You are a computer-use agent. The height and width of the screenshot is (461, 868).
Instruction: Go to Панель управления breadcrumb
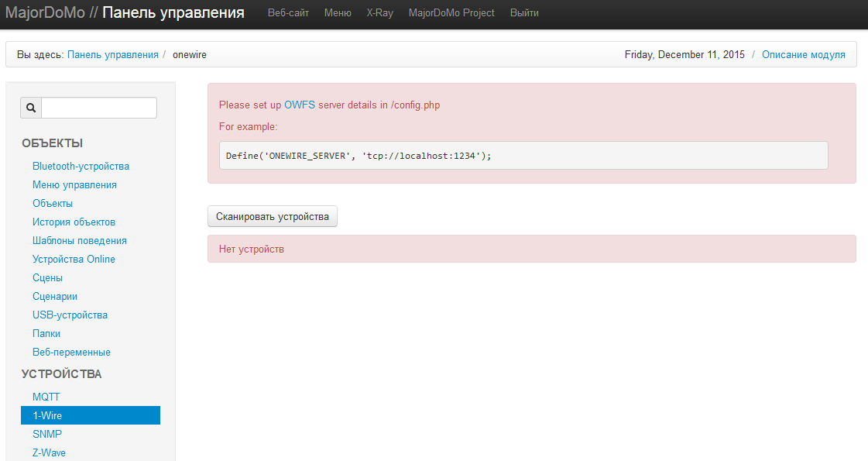(112, 55)
